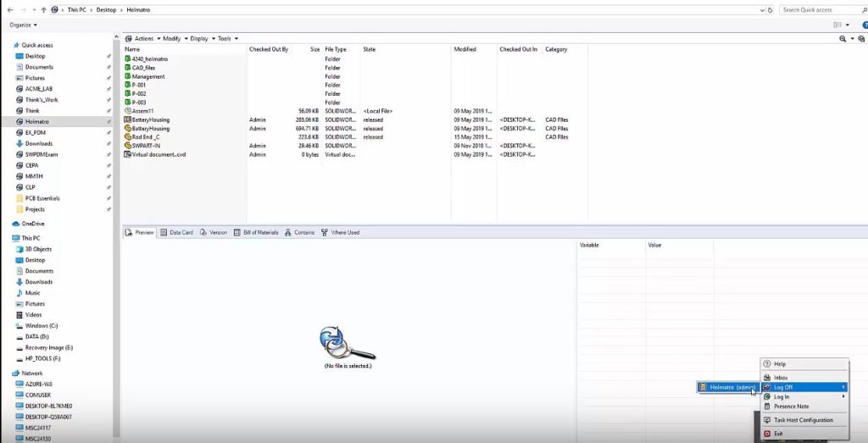The width and height of the screenshot is (868, 443).
Task: Select the Management folder icon
Action: 128,76
